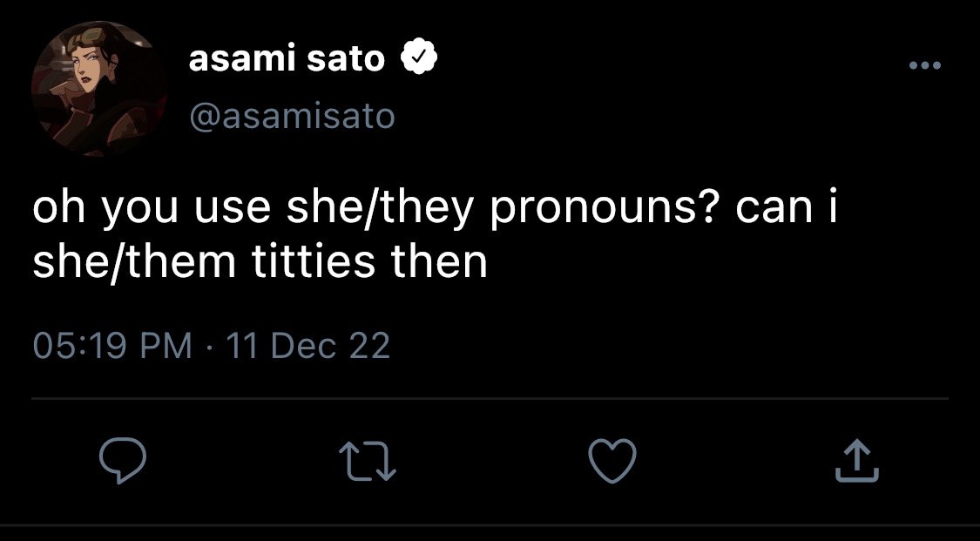Image resolution: width=980 pixels, height=541 pixels.
Task: Click "she/them" on the tweet's second line
Action: click(134, 261)
